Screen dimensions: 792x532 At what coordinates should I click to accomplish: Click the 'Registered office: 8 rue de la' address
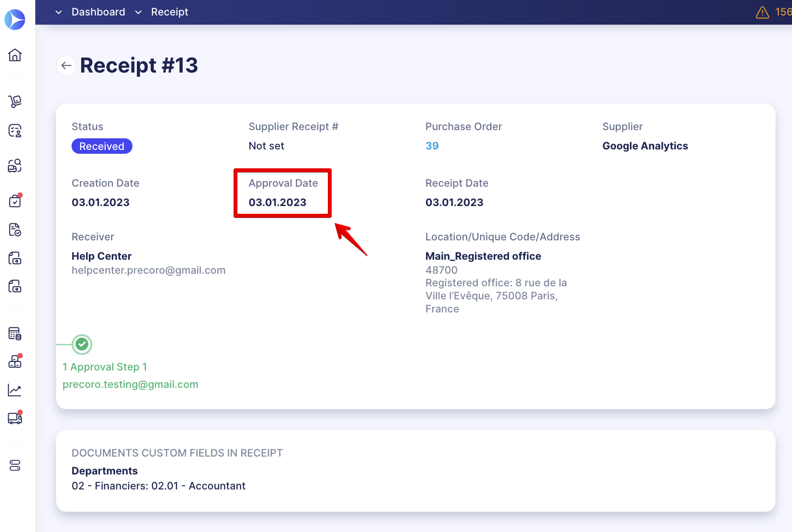point(496,283)
